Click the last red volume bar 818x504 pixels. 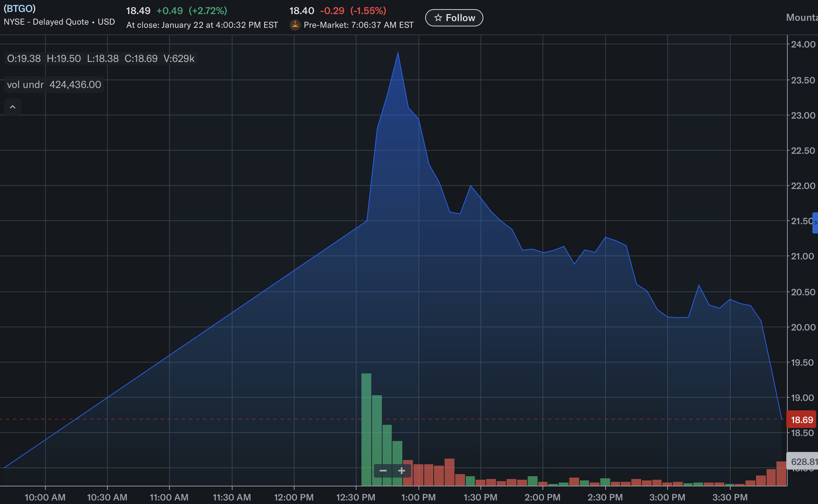(x=781, y=473)
